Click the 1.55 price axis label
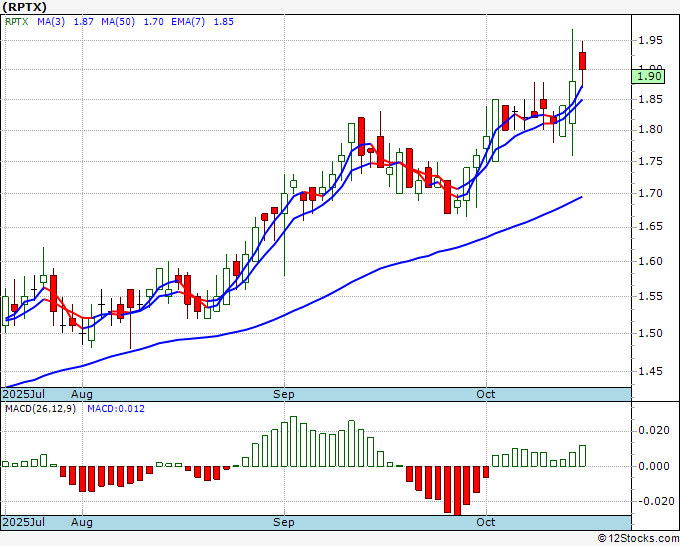 point(651,297)
